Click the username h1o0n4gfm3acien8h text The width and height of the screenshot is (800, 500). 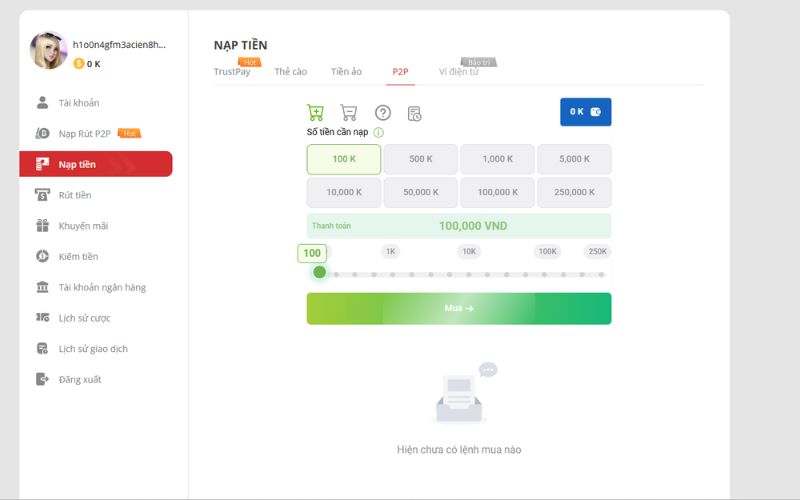pyautogui.click(x=119, y=44)
